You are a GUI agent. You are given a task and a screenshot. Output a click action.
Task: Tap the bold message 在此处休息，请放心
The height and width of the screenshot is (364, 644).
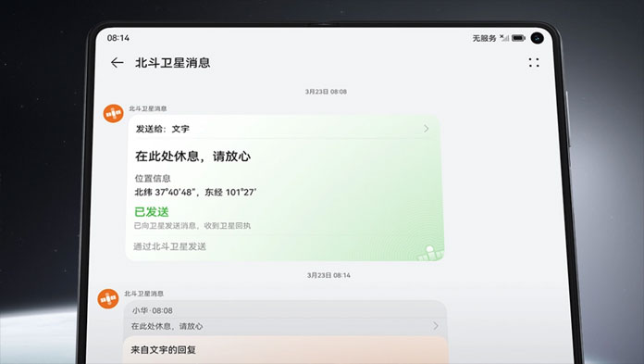point(192,157)
